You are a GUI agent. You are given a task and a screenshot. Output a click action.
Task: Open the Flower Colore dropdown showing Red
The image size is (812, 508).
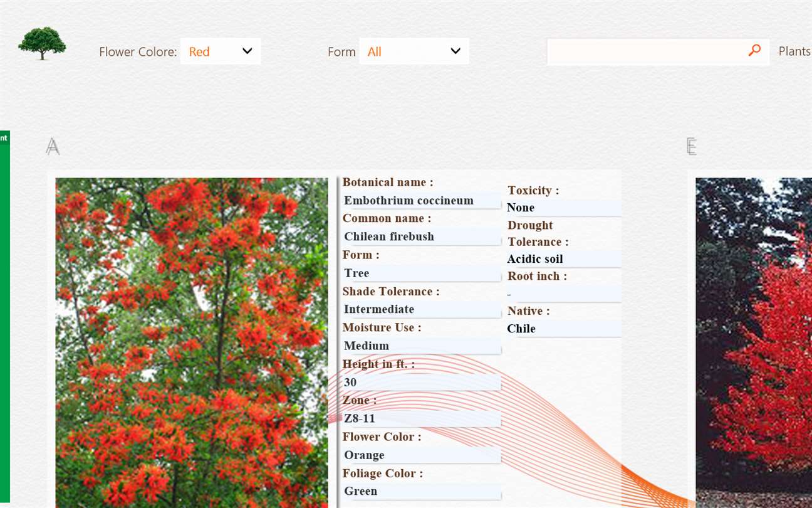(221, 51)
